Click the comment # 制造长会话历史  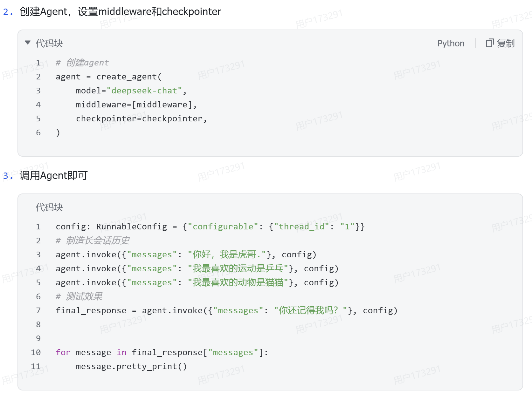point(93,241)
